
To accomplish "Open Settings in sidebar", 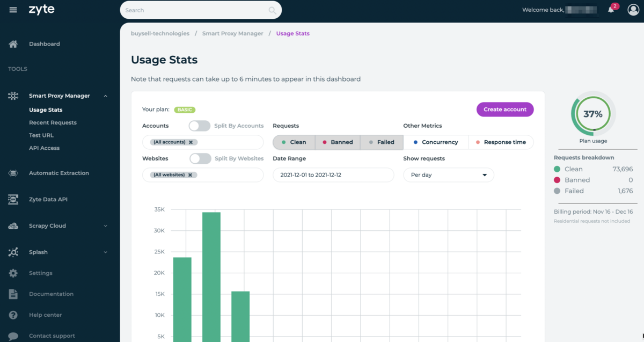I will coord(41,273).
